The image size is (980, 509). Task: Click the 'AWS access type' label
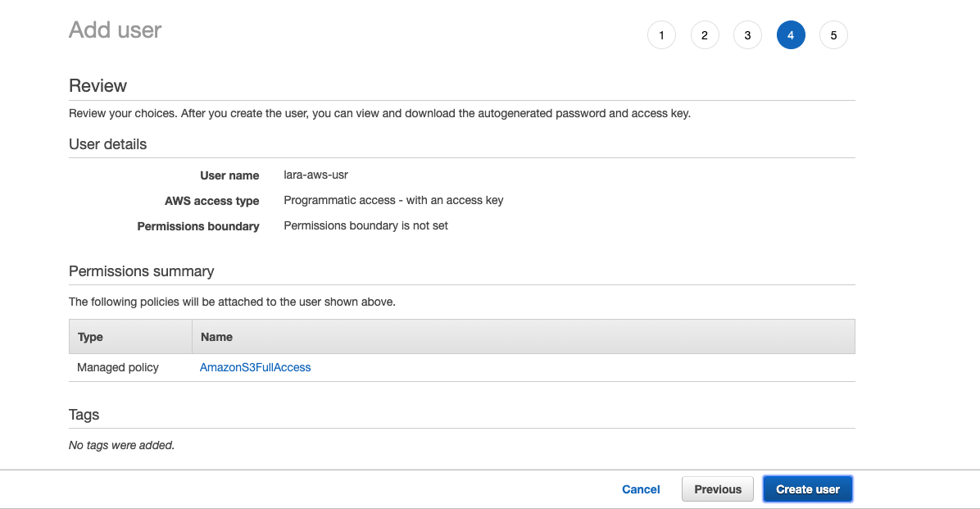coord(212,202)
